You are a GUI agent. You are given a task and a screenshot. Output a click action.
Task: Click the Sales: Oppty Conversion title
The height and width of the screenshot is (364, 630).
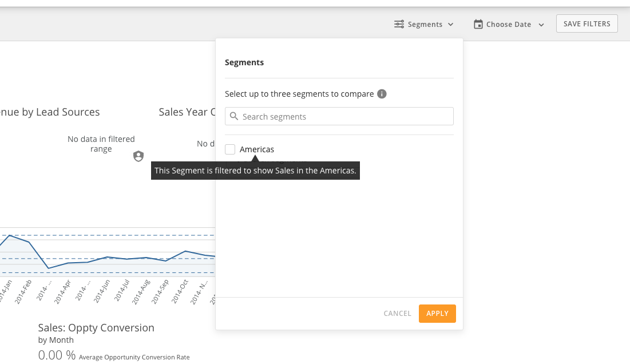click(x=96, y=327)
